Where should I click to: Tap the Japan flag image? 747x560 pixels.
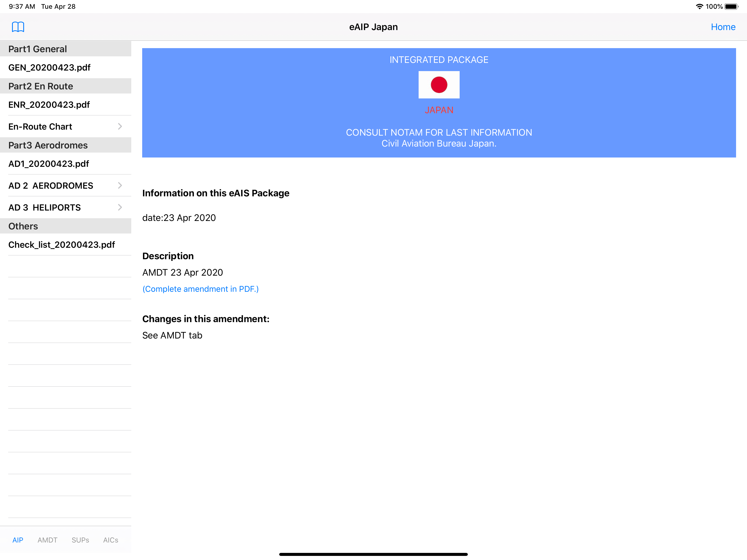(x=439, y=85)
